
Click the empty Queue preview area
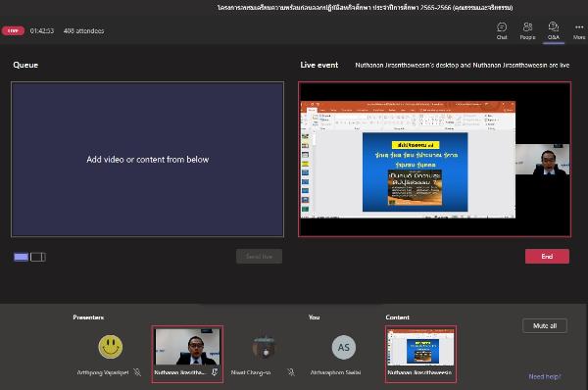(x=147, y=160)
